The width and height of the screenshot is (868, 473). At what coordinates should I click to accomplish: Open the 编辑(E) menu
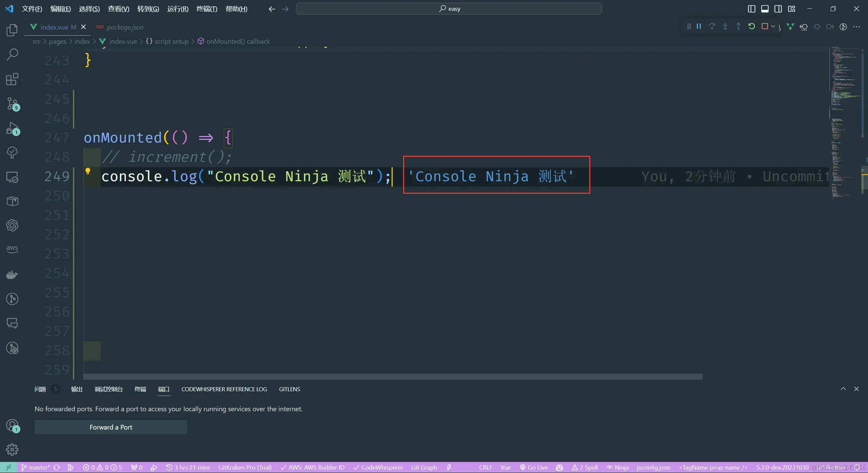[x=61, y=9]
